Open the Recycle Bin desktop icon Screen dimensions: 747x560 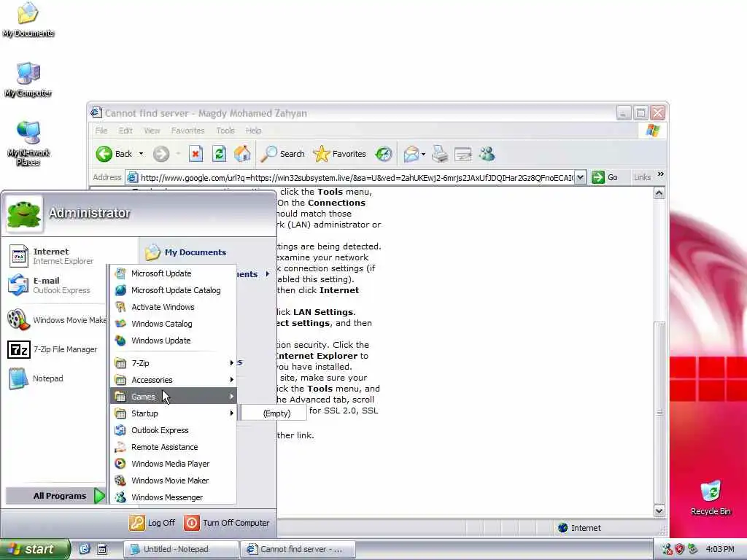tap(711, 497)
